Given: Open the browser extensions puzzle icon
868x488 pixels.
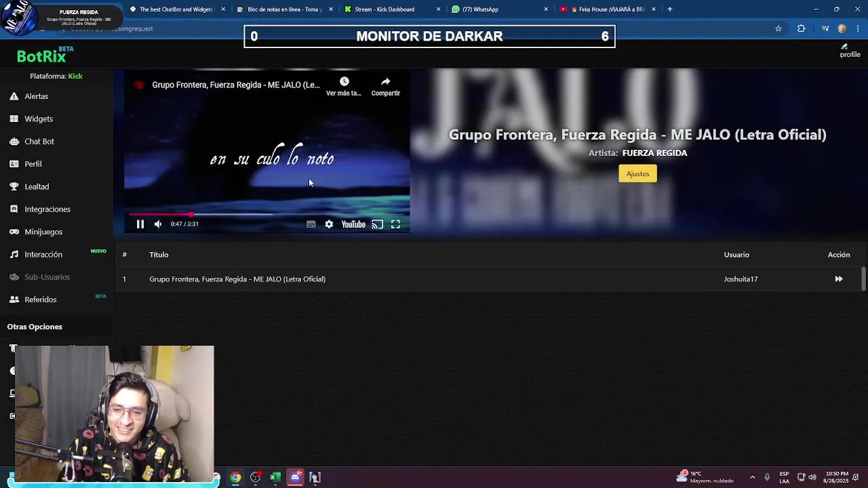Looking at the screenshot, I should [802, 28].
